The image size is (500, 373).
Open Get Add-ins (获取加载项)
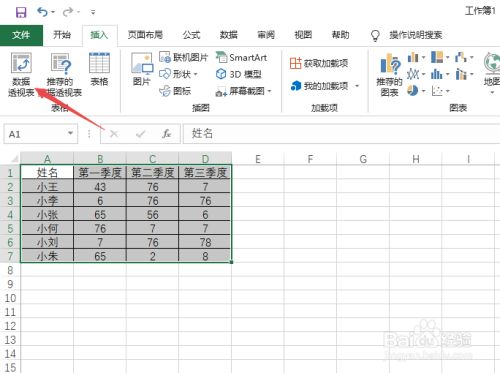(x=319, y=63)
